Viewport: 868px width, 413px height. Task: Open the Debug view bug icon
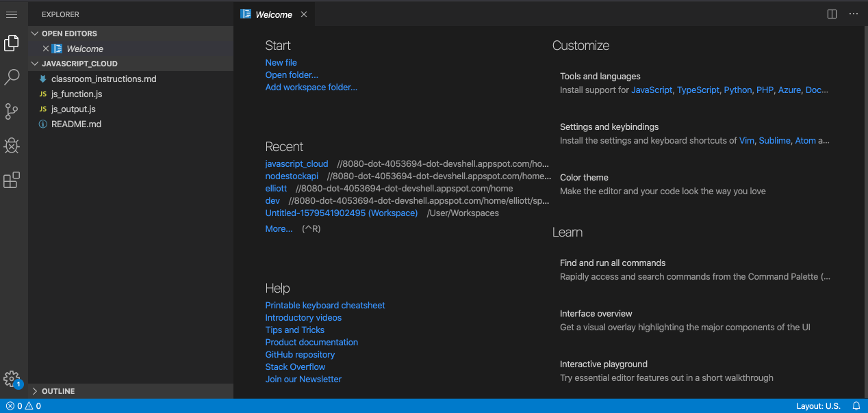click(12, 146)
